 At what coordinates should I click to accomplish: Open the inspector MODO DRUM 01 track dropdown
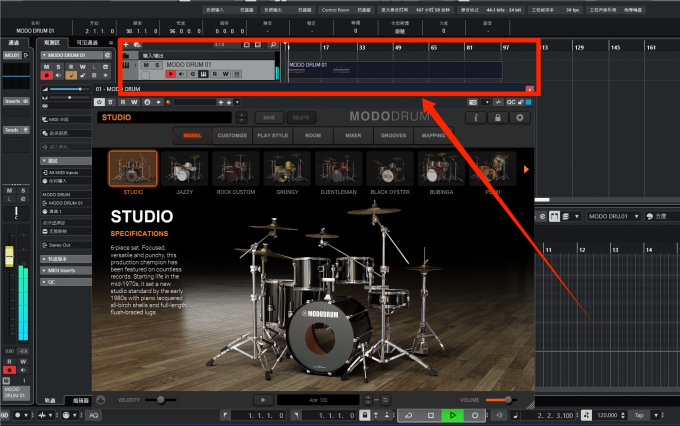[72, 55]
